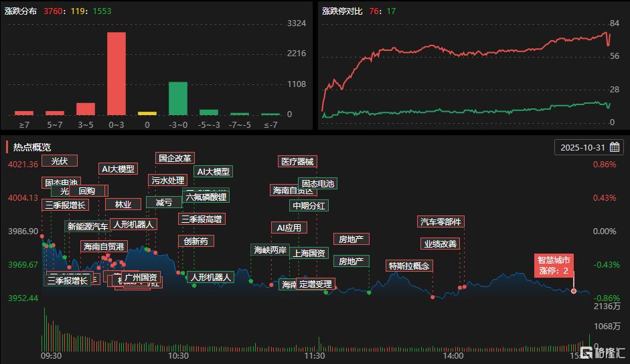Click the green -3~0 distribution bar
This screenshot has height=364, width=630.
click(x=177, y=98)
